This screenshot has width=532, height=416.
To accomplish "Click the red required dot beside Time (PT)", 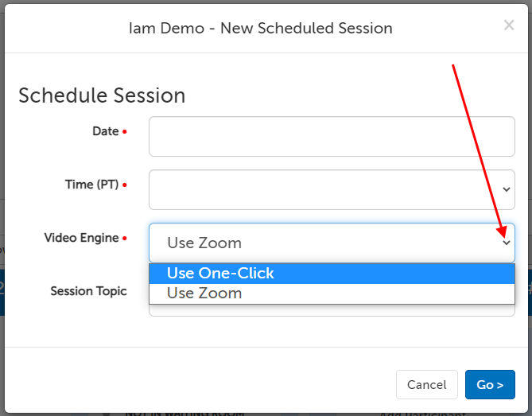I will click(125, 185).
